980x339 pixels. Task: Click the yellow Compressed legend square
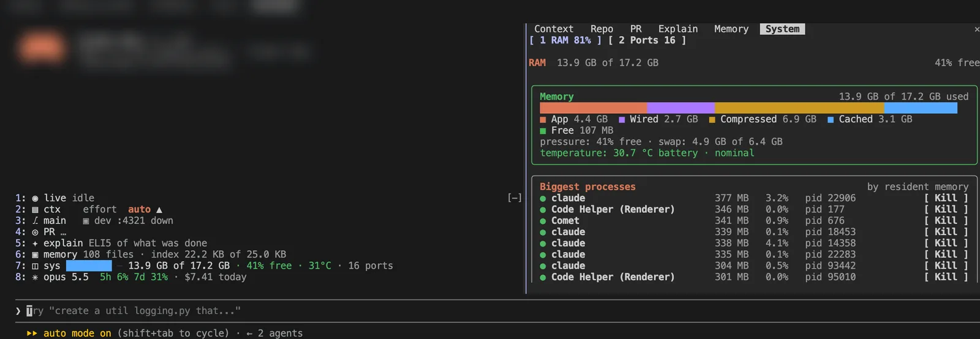pyautogui.click(x=712, y=120)
